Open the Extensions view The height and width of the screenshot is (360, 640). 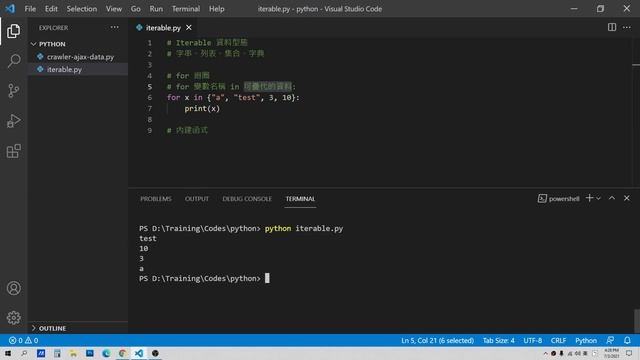13,151
